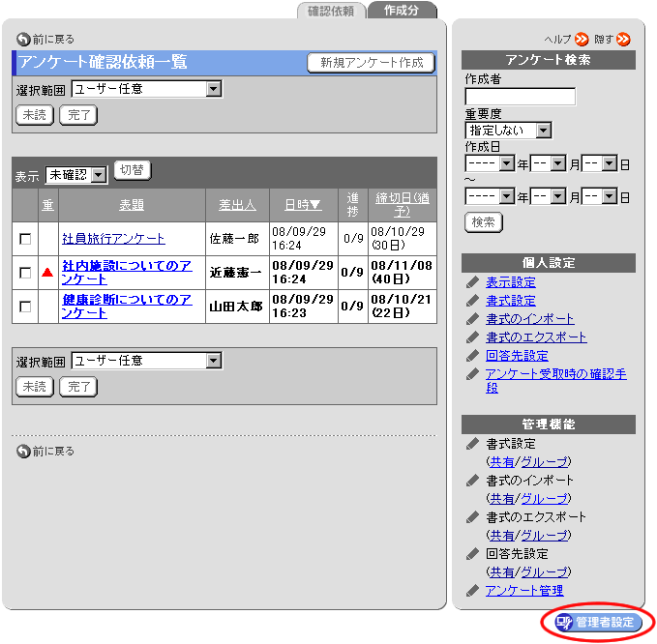Click the pencil icon beside 表示設定
The height and width of the screenshot is (644, 657).
472,282
